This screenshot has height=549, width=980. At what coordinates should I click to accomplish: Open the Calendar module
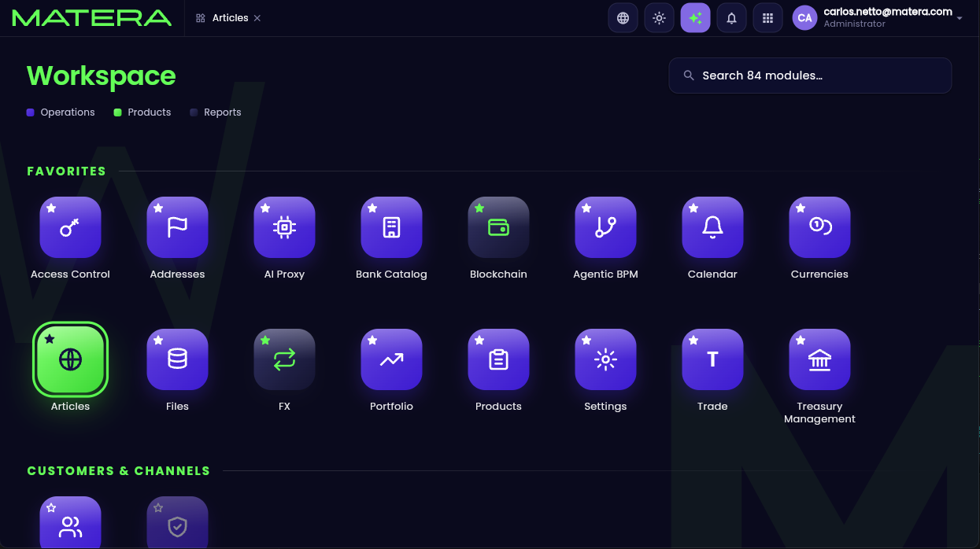(712, 227)
